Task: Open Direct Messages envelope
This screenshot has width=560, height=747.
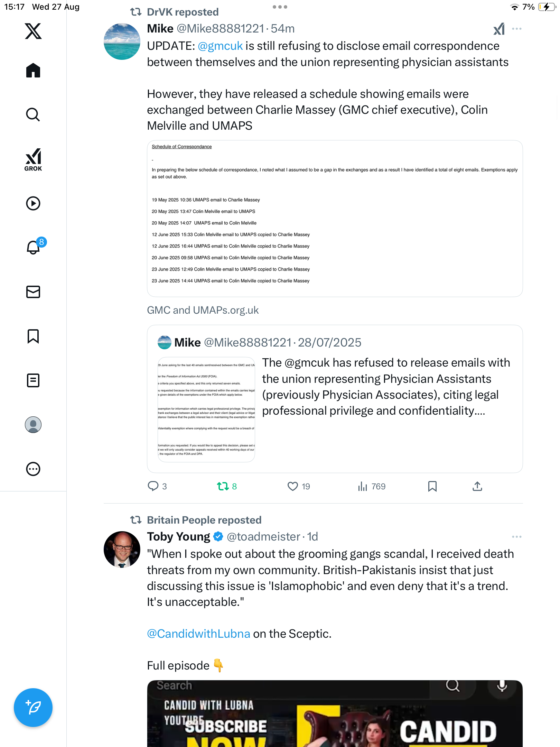Action: 33,292
